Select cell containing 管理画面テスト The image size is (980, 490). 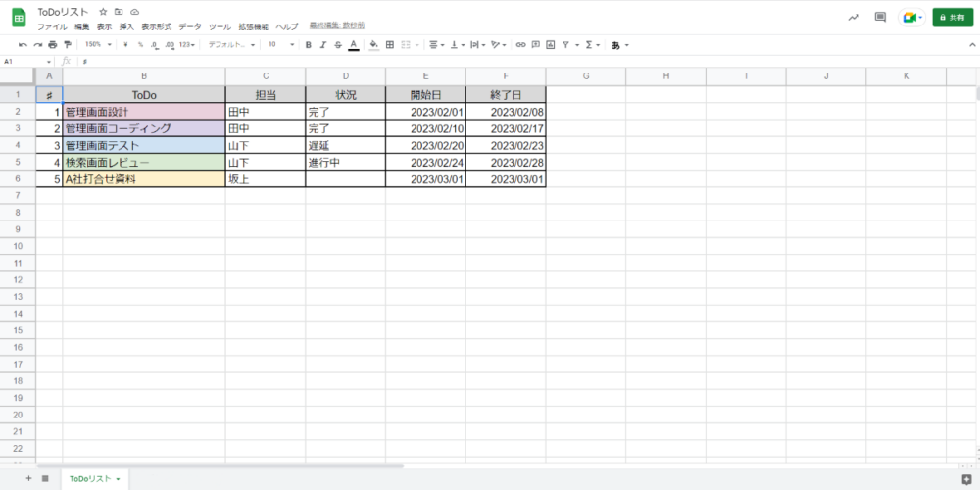143,145
